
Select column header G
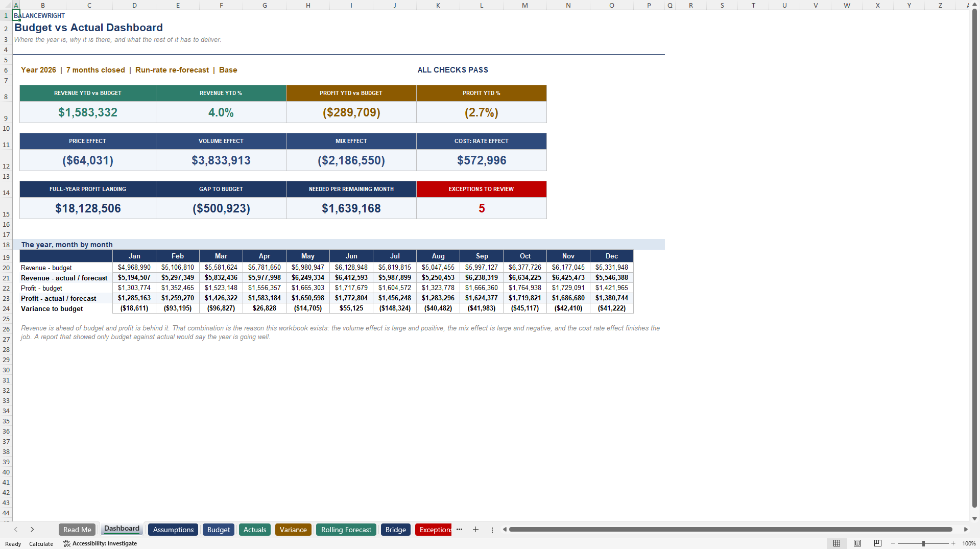(x=265, y=5)
